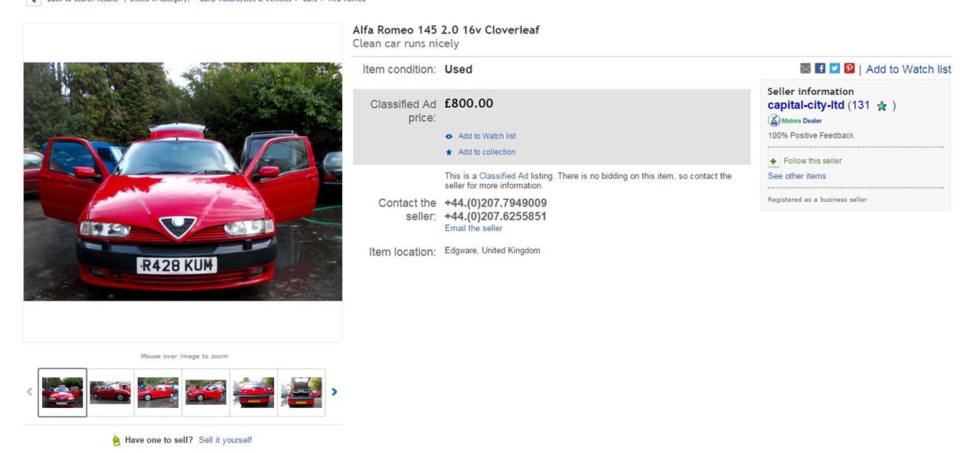980x453 pixels.
Task: Click the eye icon beside Add to Watch list
Action: (x=449, y=136)
